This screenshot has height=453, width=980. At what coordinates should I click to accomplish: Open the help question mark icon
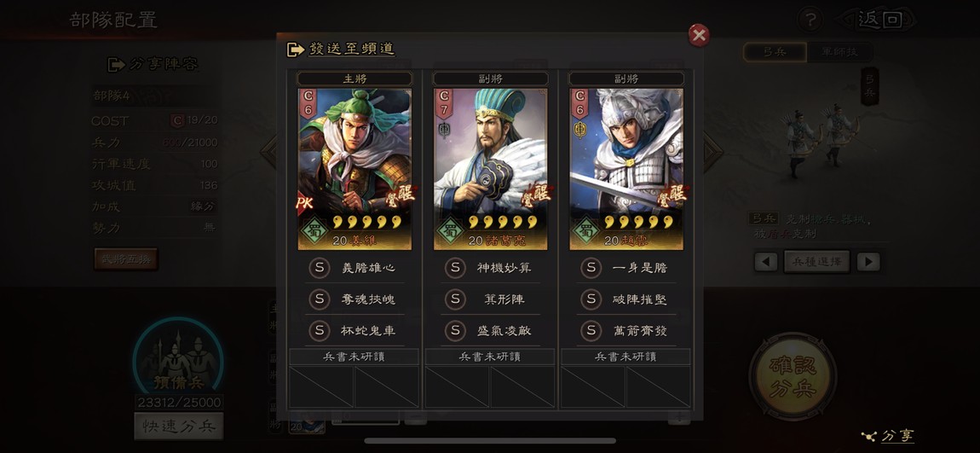point(810,20)
